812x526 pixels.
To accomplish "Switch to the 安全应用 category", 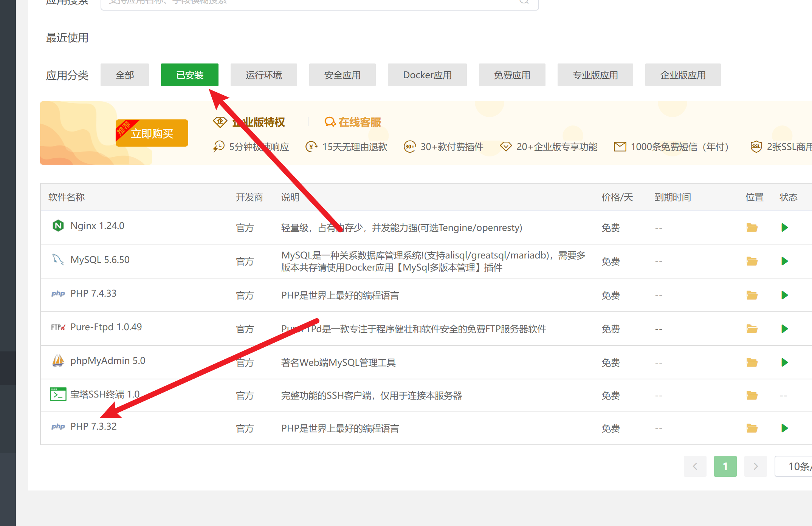I will click(x=342, y=75).
